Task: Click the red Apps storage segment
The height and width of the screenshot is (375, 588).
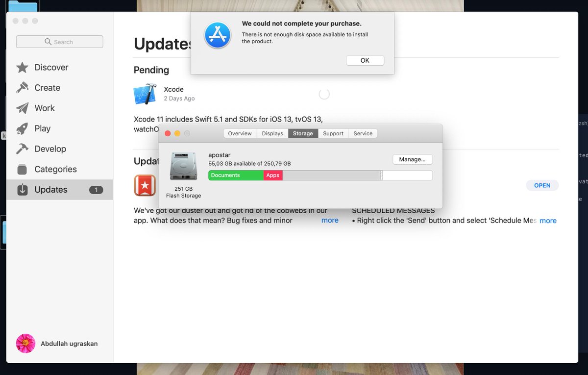Action: click(x=273, y=175)
